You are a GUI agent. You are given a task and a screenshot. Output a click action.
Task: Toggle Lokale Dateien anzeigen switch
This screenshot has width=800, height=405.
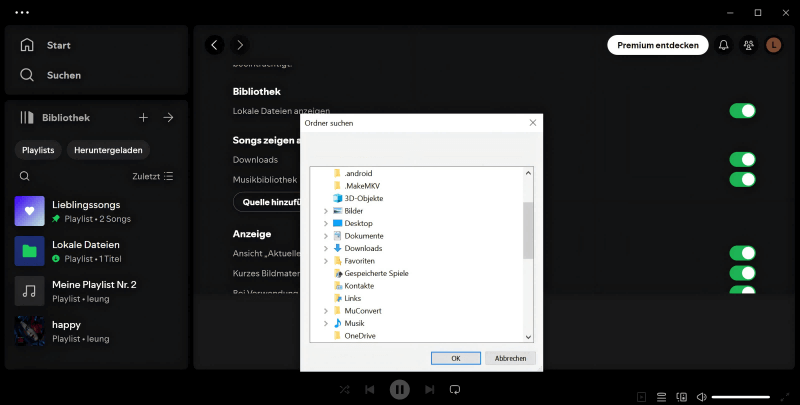click(x=742, y=110)
